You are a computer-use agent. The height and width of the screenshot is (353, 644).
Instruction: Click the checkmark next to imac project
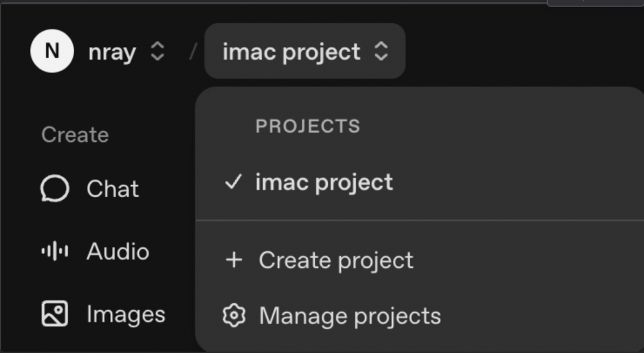(233, 183)
